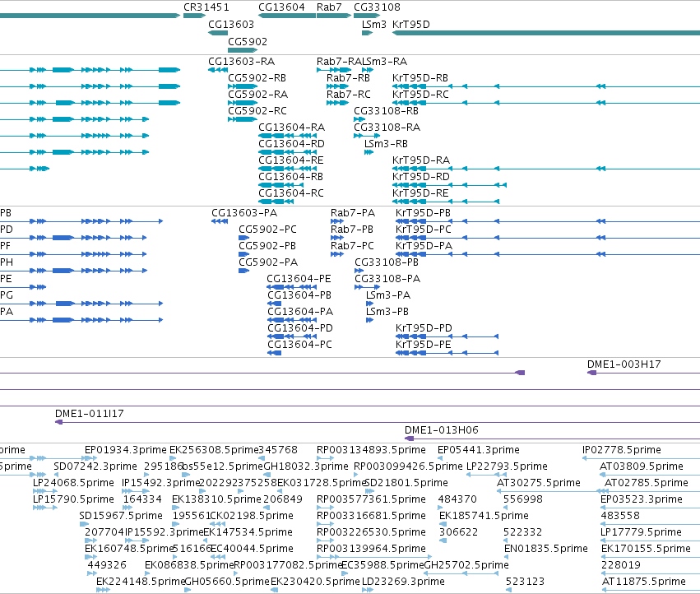Screen dimensions: 700x594
Task: Click the LSm3-RA transcript label
Action: coord(384,61)
